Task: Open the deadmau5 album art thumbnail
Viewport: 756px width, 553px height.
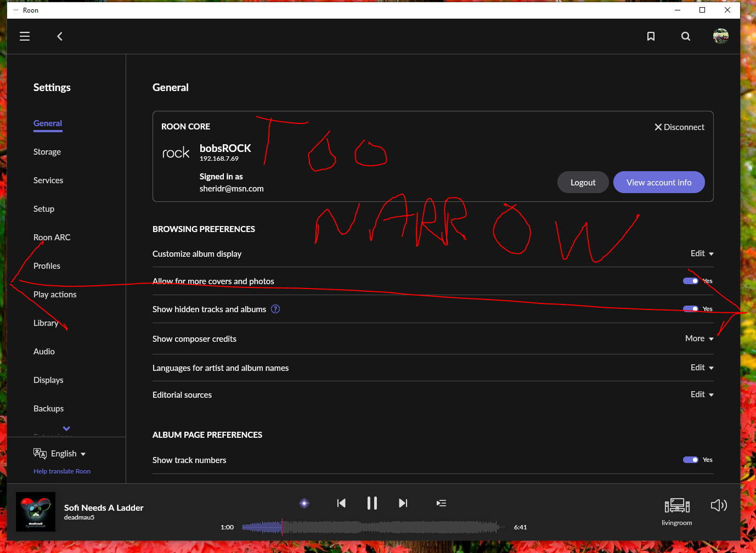Action: (36, 512)
